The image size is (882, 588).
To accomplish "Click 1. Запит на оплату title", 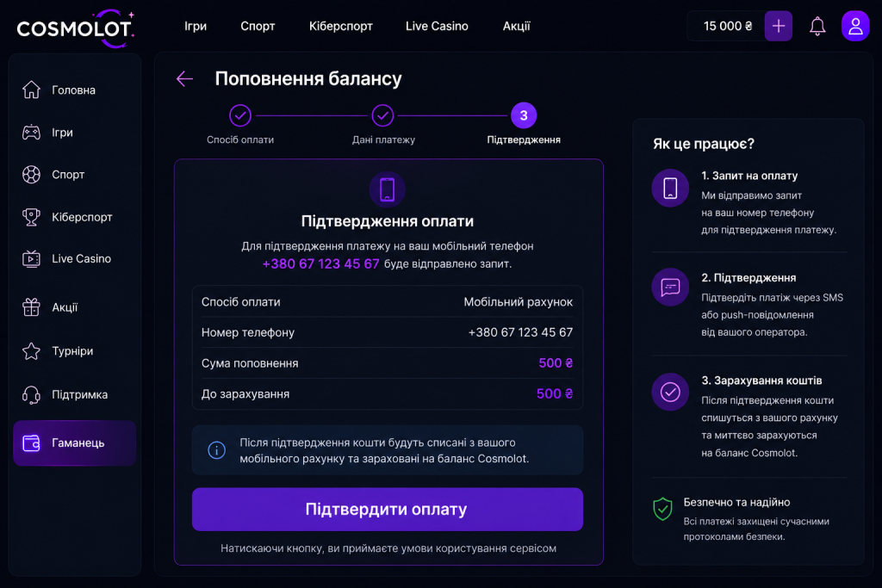I will pos(749,176).
